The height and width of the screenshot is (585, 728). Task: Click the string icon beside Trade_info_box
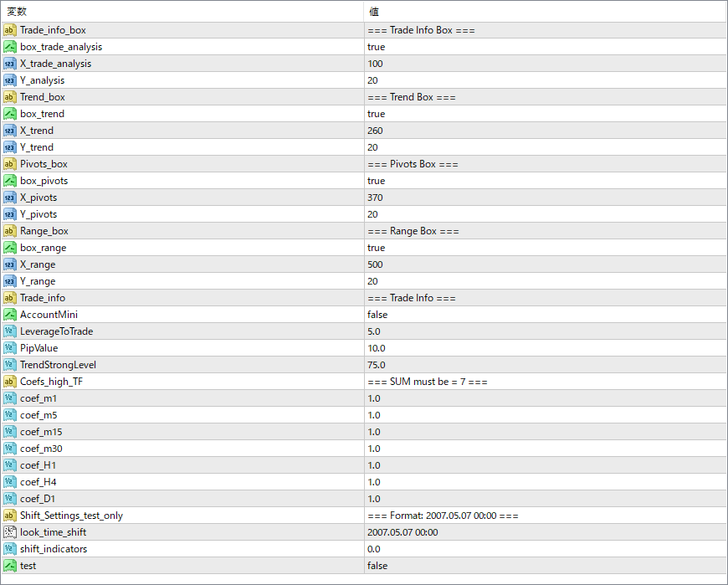click(10, 30)
